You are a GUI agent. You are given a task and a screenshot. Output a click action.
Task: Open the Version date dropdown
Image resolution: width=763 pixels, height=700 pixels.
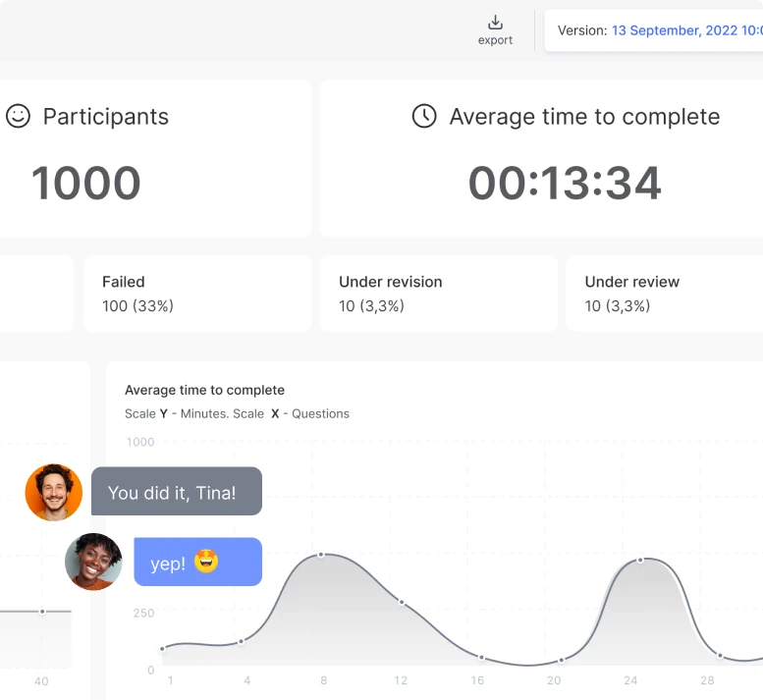click(x=654, y=30)
